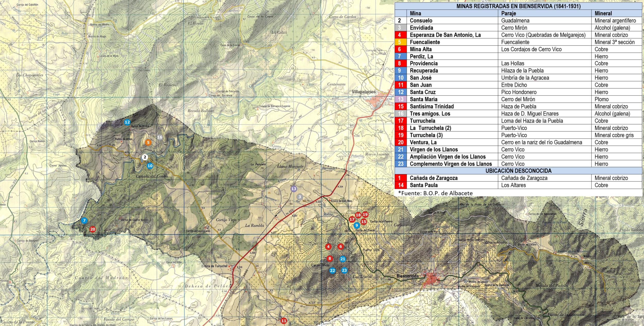Click blue mine marker number 12
The height and width of the screenshot is (326, 644).
click(127, 122)
